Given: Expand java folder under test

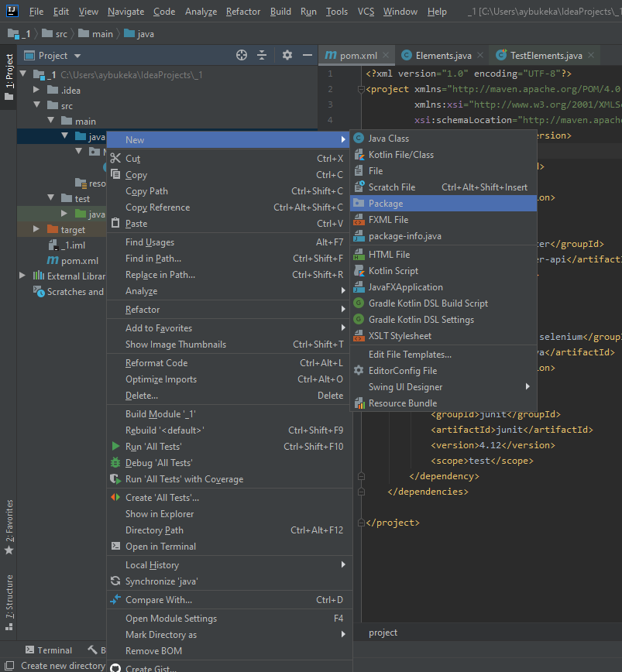Looking at the screenshot, I should [x=64, y=214].
